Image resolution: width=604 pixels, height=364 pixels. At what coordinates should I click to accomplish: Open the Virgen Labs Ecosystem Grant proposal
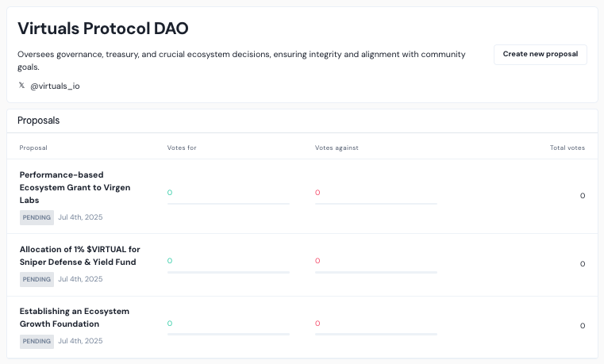(x=75, y=187)
